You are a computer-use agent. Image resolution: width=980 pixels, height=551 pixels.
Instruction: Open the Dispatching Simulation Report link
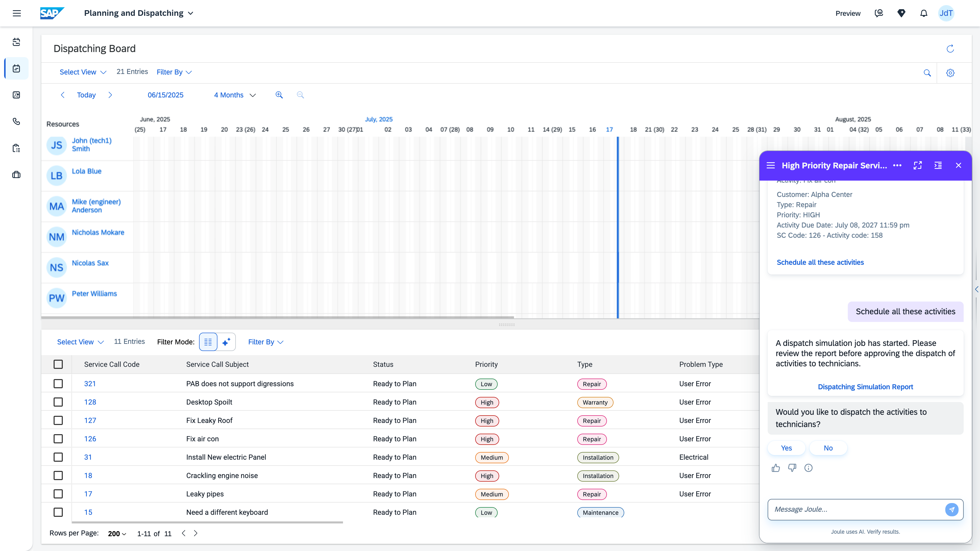click(x=865, y=387)
